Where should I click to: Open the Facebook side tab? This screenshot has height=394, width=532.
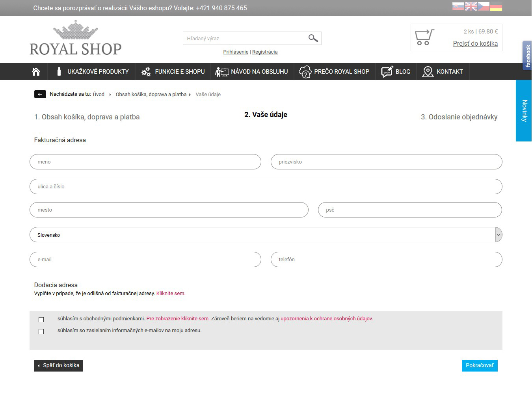(527, 56)
